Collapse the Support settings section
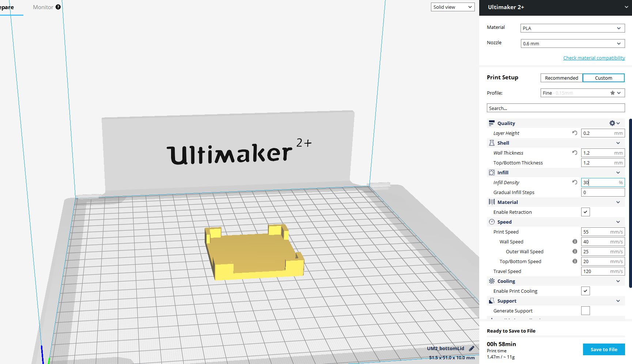The width and height of the screenshot is (632, 364). click(618, 301)
